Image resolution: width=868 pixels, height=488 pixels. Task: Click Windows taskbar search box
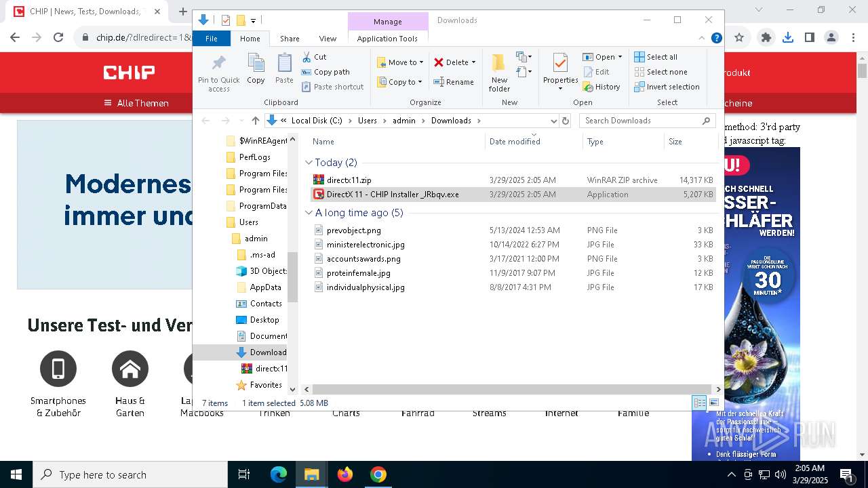click(x=130, y=474)
